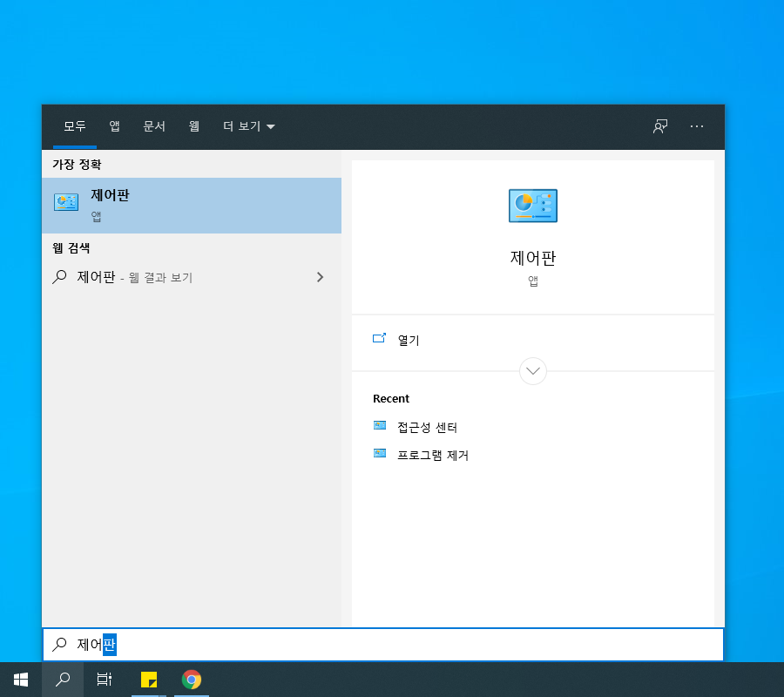The image size is (784, 697).
Task: Open the three-dot options menu
Action: pyautogui.click(x=697, y=126)
